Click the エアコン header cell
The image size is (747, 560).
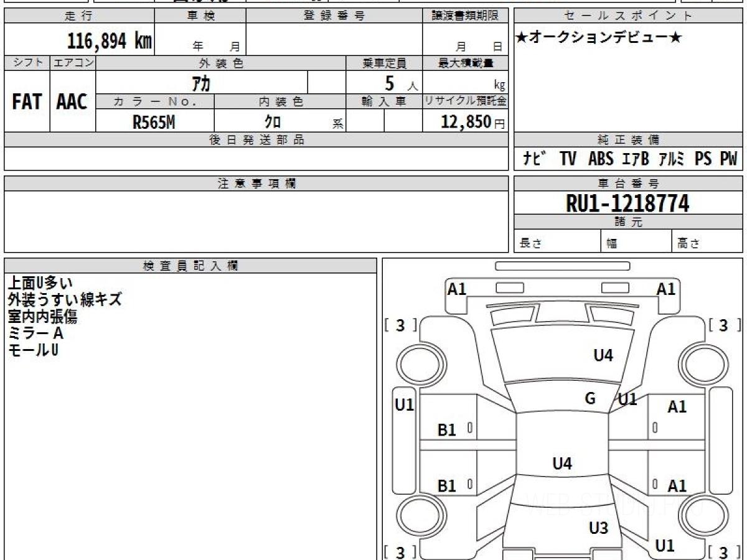coord(73,63)
